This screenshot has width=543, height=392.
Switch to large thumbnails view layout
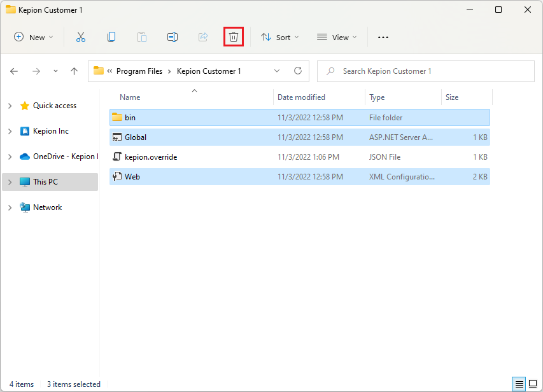[533, 384]
